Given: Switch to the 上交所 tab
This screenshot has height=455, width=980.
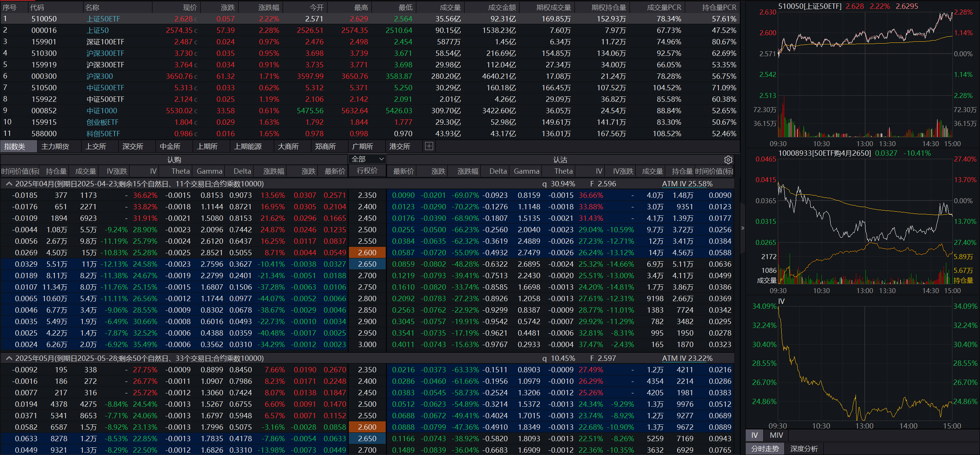Looking at the screenshot, I should point(96,147).
